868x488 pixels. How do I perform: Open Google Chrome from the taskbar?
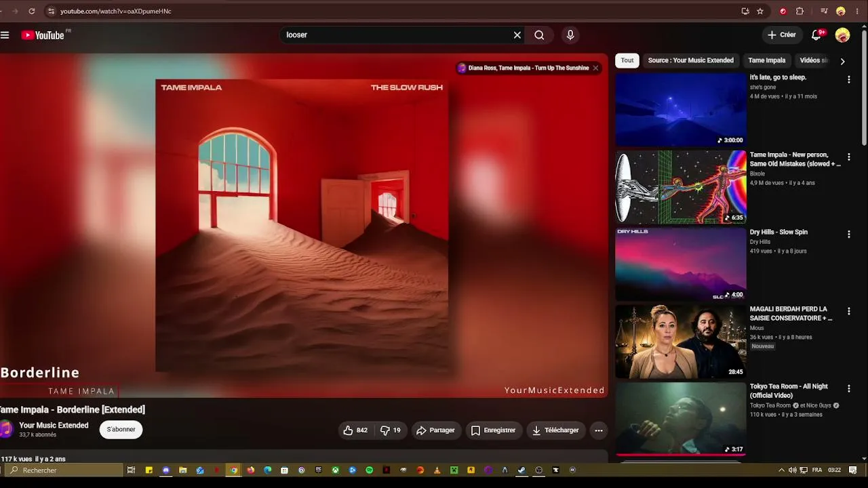coord(234,470)
